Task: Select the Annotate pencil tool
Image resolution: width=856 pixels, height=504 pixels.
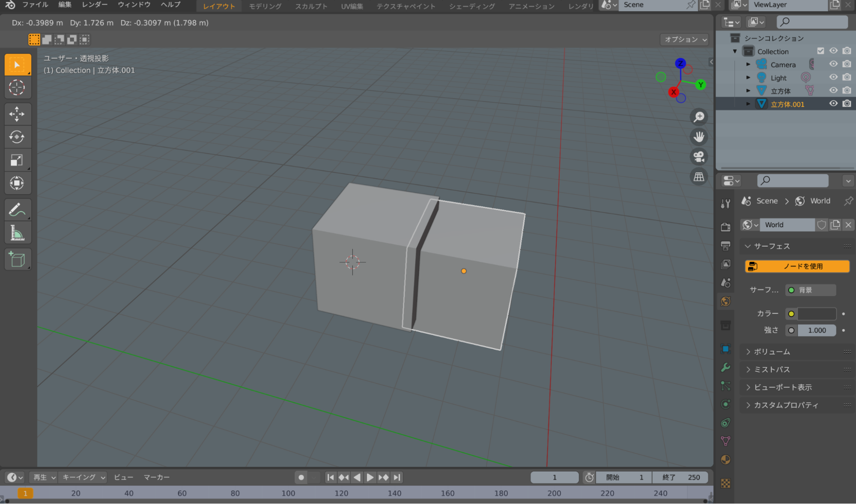Action: (17, 210)
